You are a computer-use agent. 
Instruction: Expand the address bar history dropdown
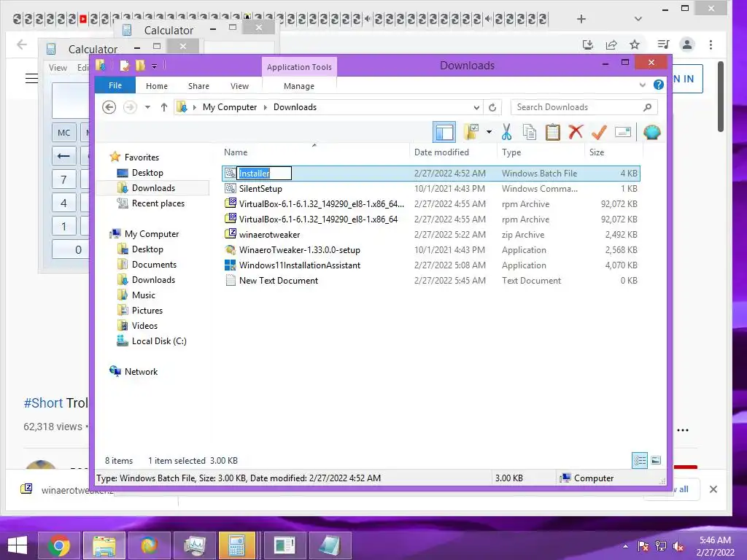click(x=476, y=107)
